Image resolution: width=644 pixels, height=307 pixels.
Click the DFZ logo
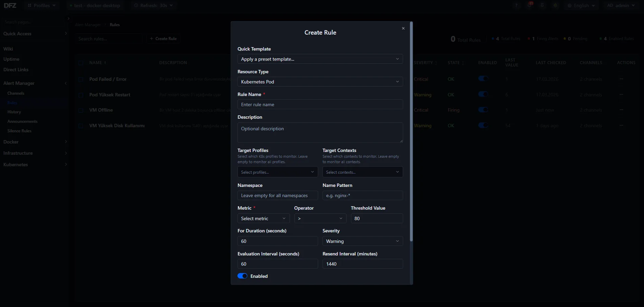[x=10, y=5]
